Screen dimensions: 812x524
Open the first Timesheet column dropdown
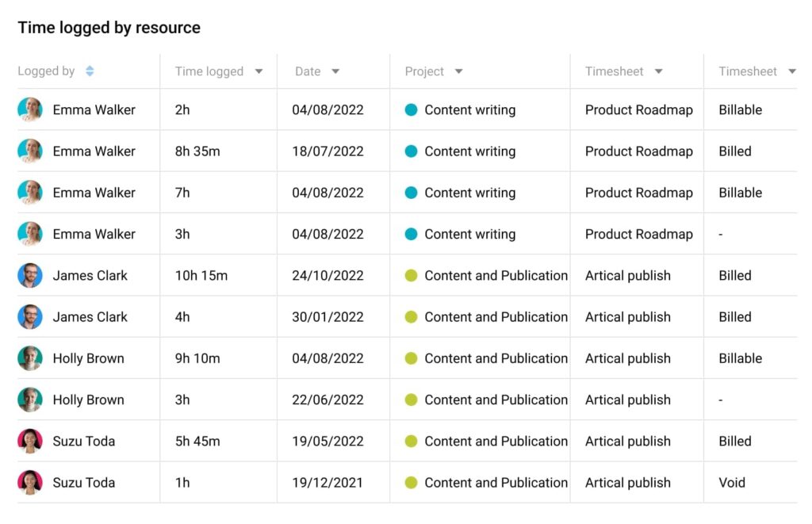659,71
